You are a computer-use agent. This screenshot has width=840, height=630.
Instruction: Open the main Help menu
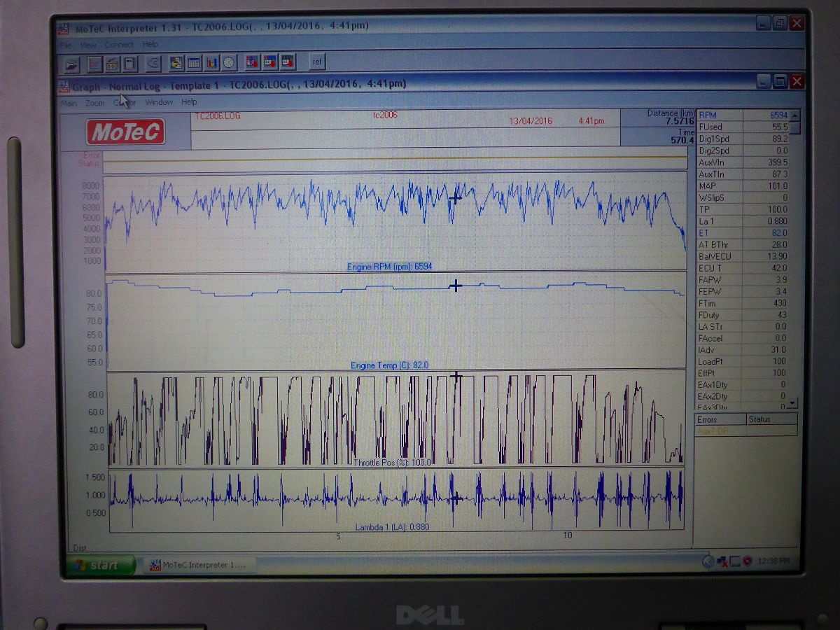(150, 45)
